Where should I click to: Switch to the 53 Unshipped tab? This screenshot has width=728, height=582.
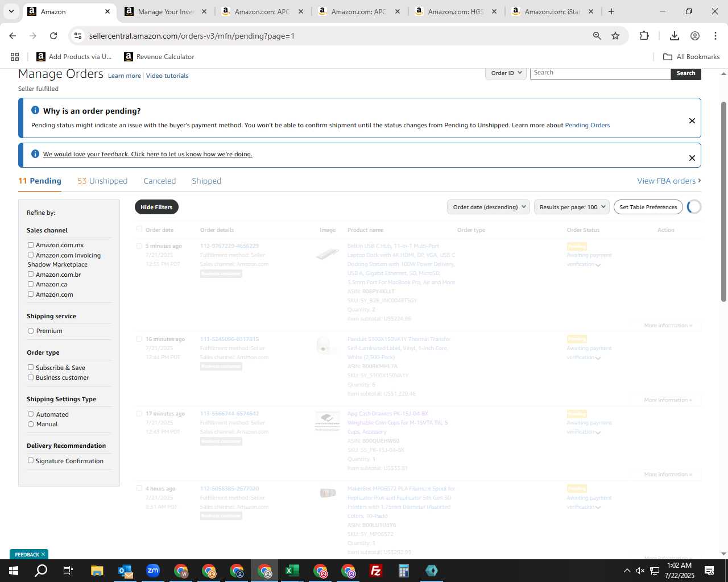click(x=102, y=181)
